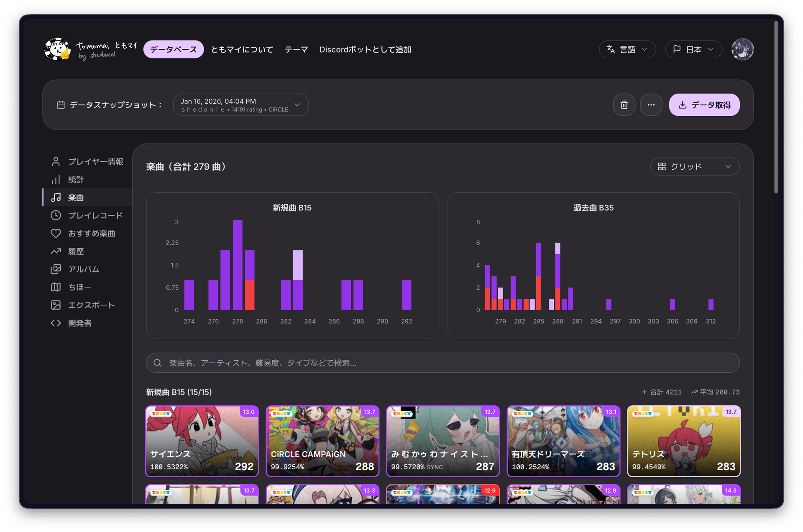The height and width of the screenshot is (532, 803).
Task: Open the テーマ menu item
Action: coord(296,49)
